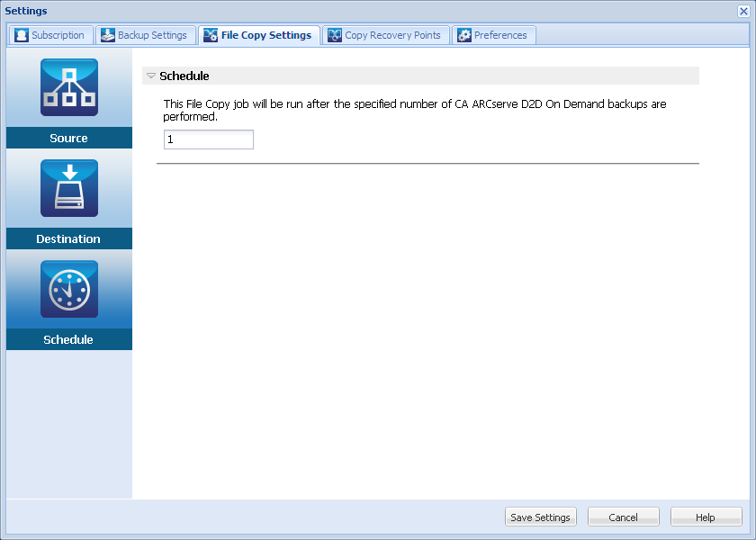Click the Destination disk icon
The image size is (756, 540).
(x=67, y=188)
